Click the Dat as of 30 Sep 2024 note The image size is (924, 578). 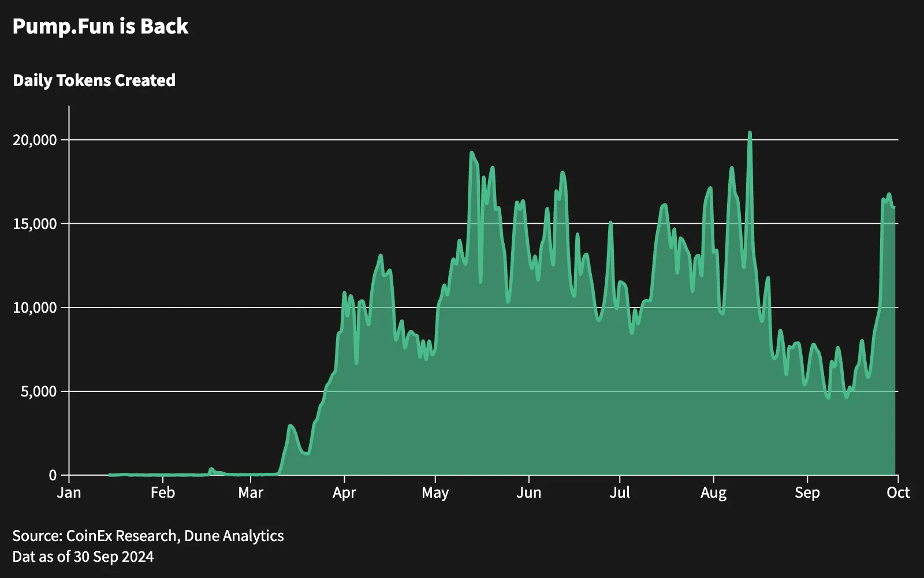[x=83, y=557]
